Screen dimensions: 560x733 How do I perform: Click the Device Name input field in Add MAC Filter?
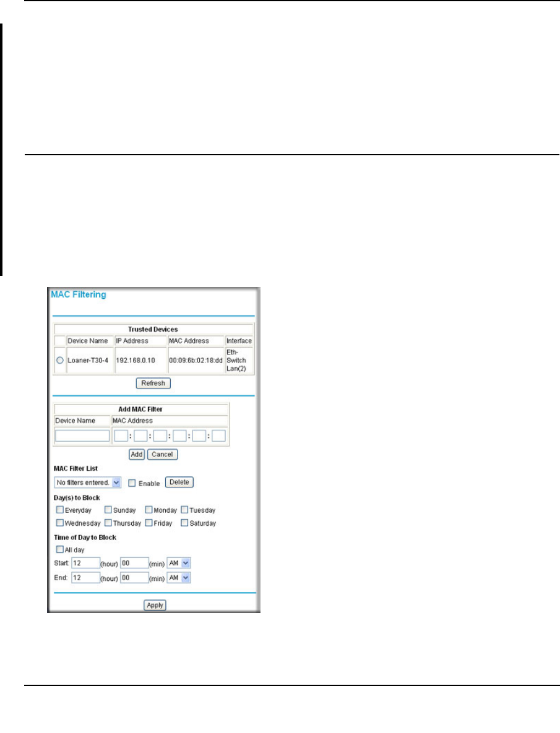pyautogui.click(x=82, y=435)
